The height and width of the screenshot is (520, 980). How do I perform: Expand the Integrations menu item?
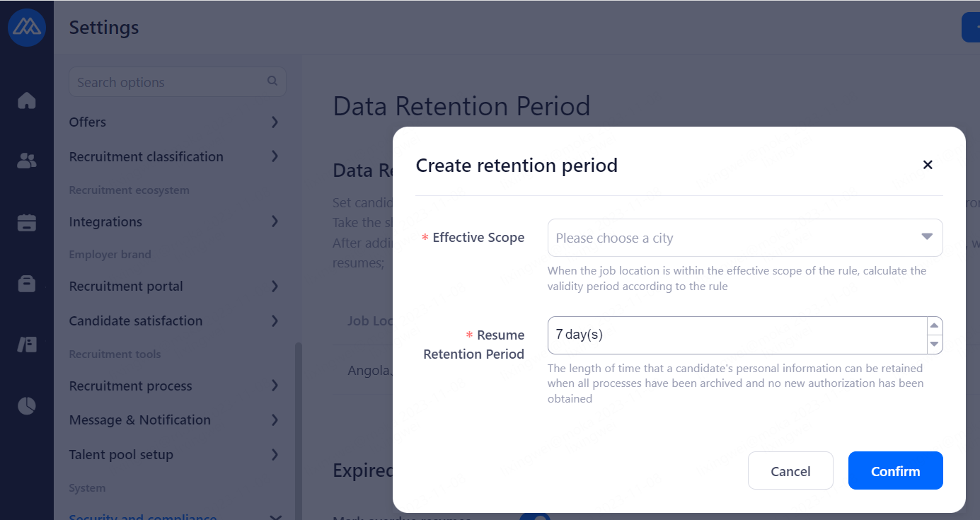pos(173,222)
